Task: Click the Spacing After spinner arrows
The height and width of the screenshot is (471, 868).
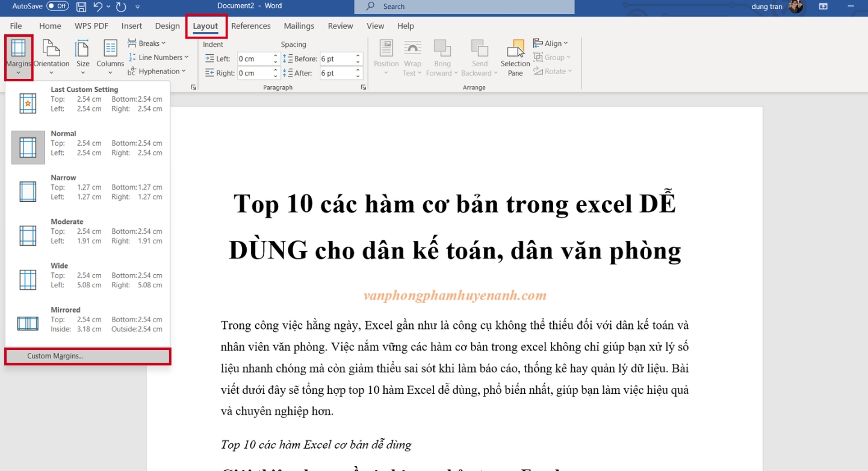Action: (358, 73)
